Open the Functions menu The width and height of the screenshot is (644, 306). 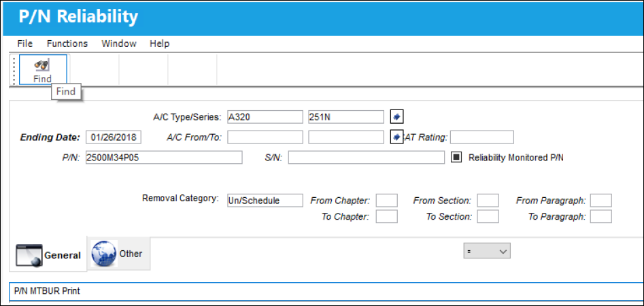pyautogui.click(x=67, y=44)
